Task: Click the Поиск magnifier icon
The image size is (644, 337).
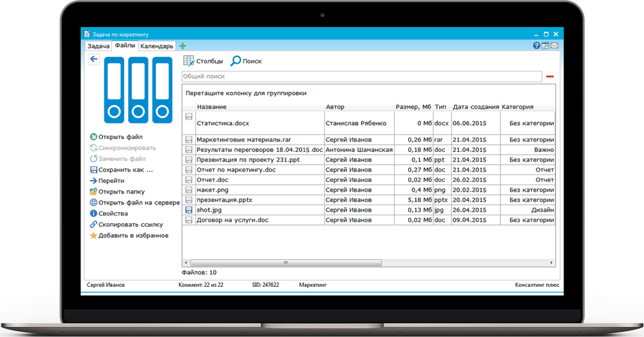Action: (236, 61)
